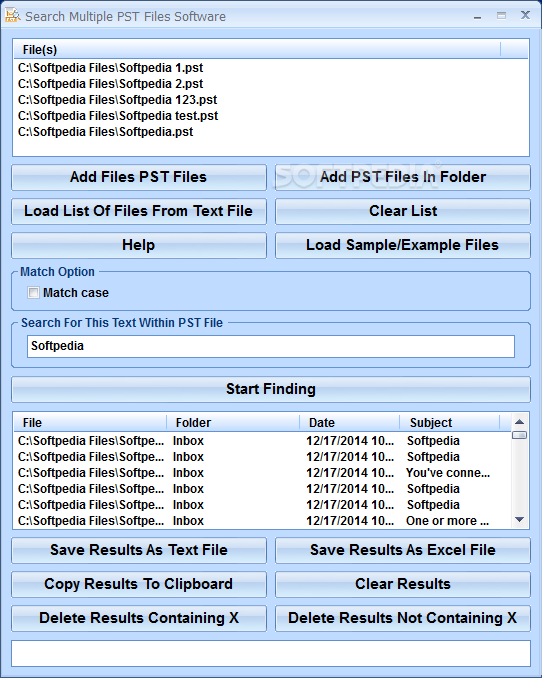Click the results scrollbar thumb
This screenshot has width=542, height=678.
click(520, 435)
